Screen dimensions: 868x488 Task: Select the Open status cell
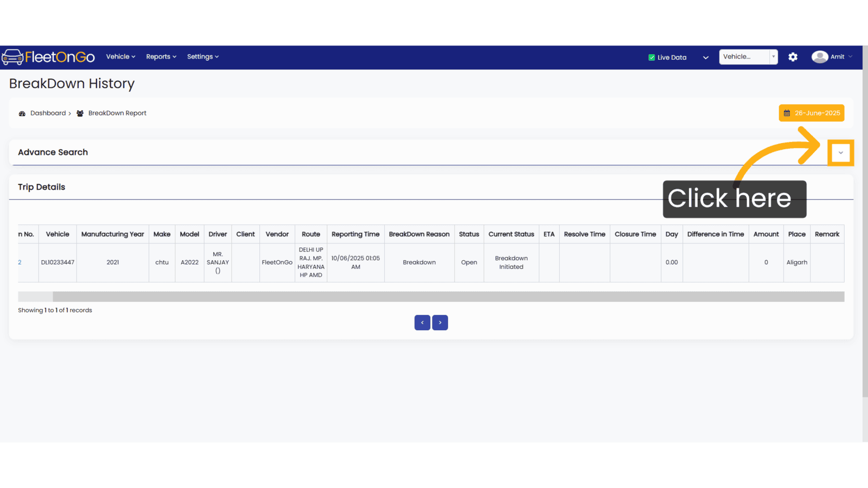click(x=469, y=262)
